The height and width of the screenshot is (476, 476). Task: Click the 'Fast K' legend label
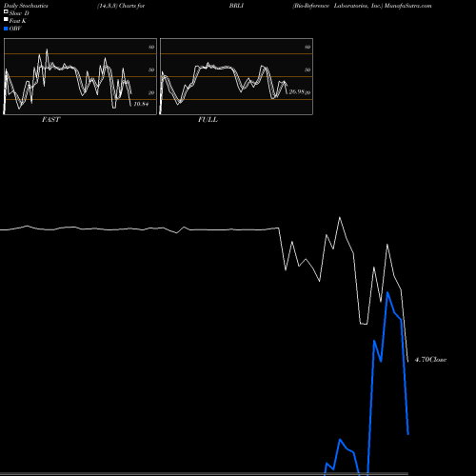pos(18,21)
